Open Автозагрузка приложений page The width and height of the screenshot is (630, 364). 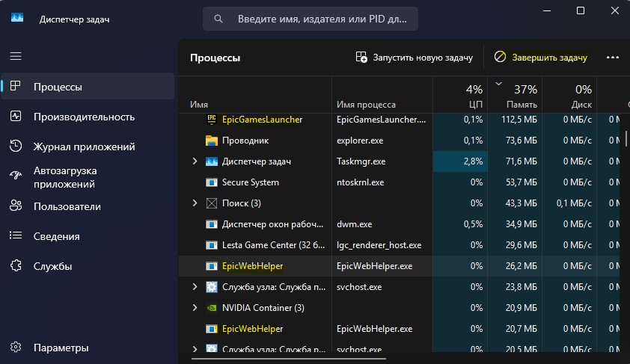pyautogui.click(x=64, y=177)
